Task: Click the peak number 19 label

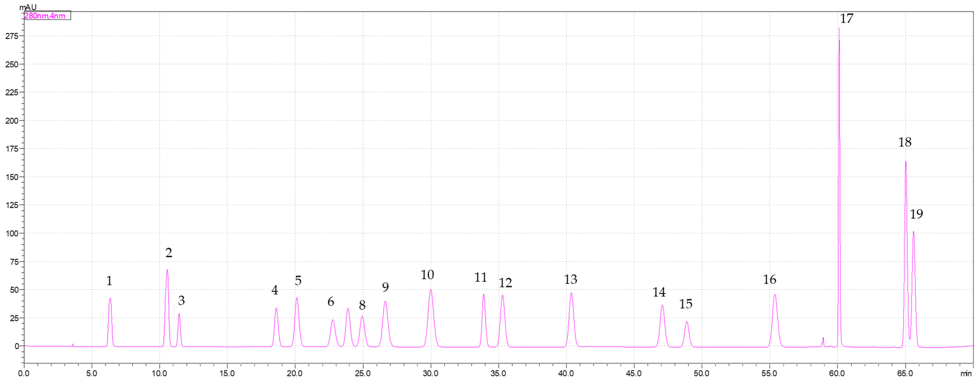Action: [916, 214]
